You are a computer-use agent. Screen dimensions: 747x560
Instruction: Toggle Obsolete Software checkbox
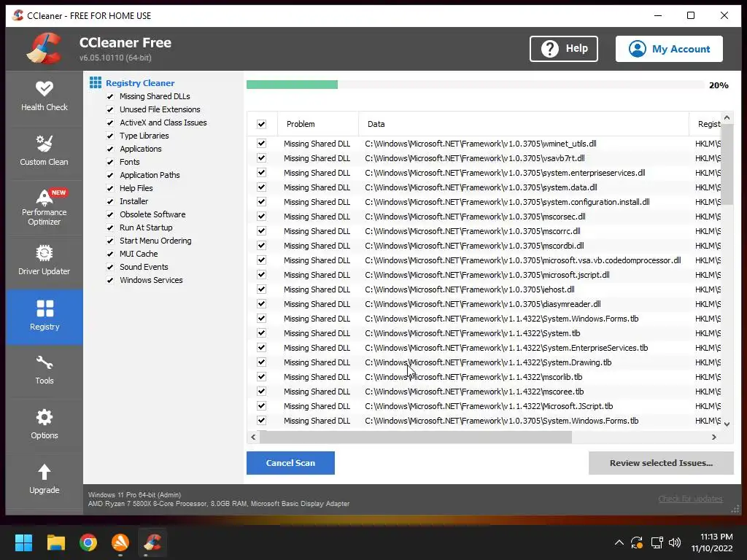(110, 214)
